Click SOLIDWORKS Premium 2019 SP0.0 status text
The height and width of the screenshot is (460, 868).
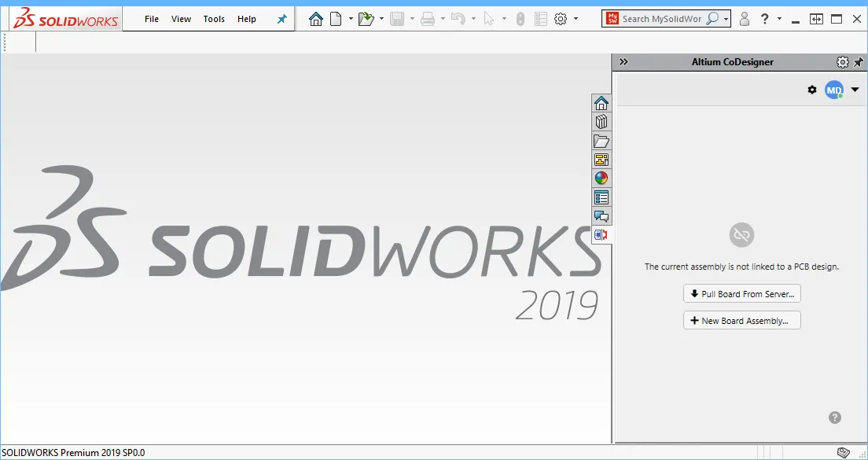tap(73, 453)
